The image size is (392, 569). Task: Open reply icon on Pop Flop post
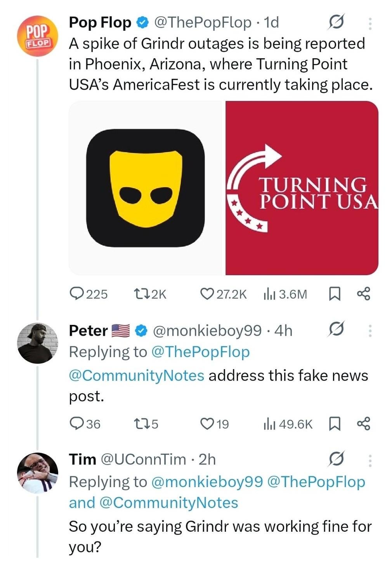(76, 293)
